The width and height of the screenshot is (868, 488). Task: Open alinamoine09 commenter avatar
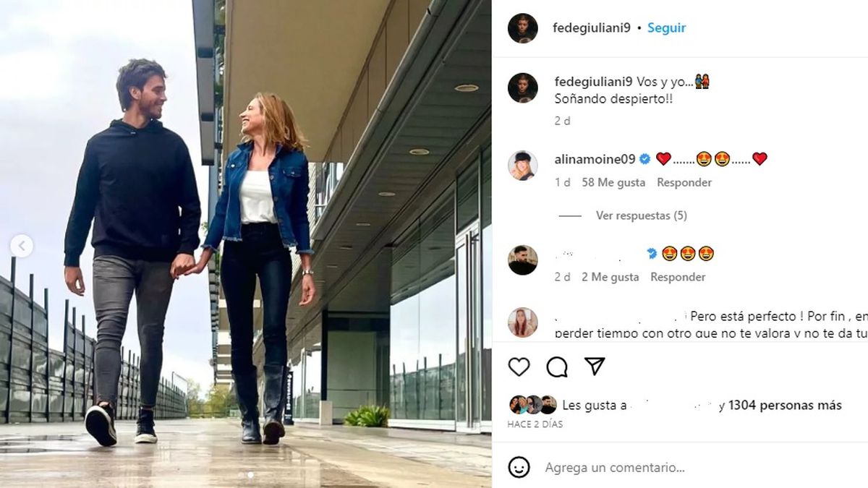coord(523,166)
